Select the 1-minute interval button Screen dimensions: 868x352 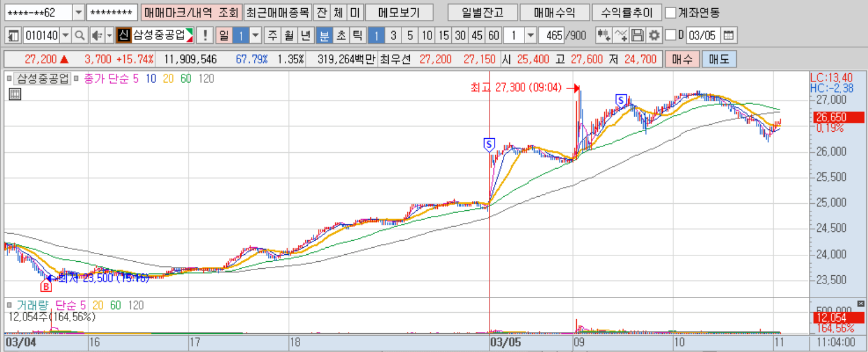[376, 35]
